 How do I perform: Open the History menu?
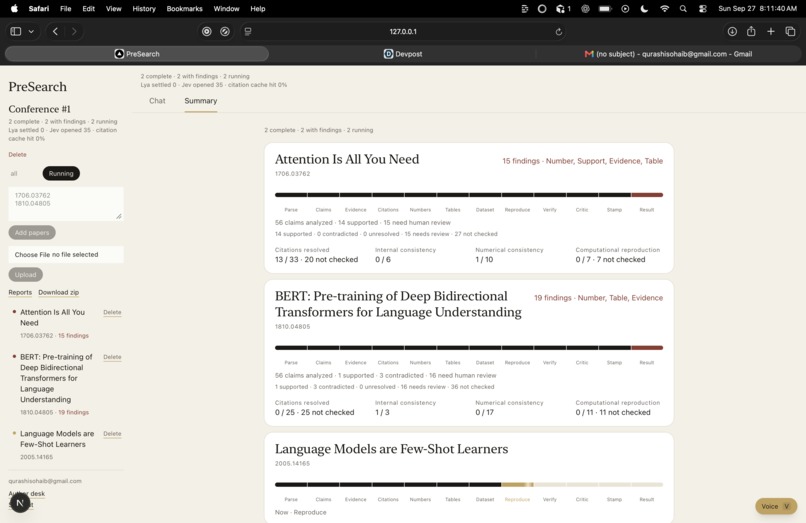point(144,8)
